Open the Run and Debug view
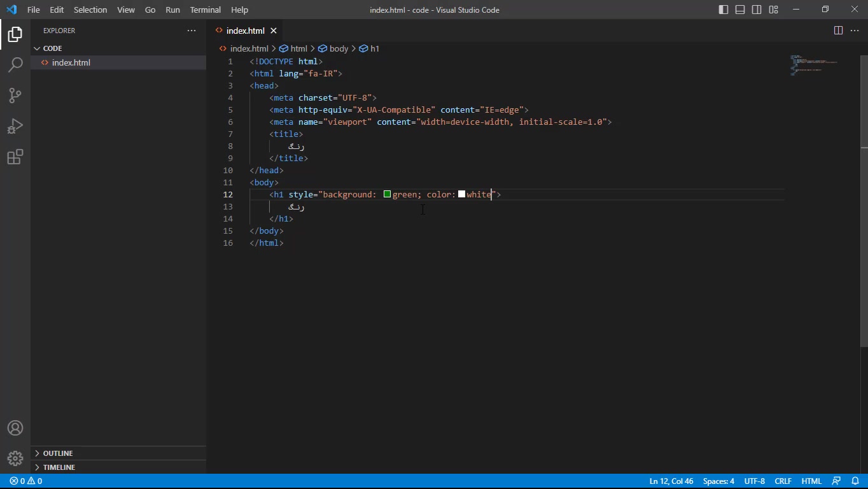 15,126
